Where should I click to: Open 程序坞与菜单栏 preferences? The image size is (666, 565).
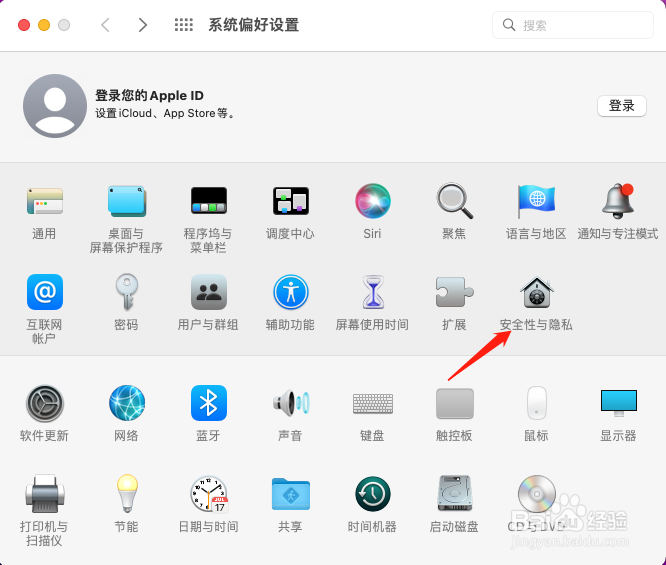click(x=208, y=201)
